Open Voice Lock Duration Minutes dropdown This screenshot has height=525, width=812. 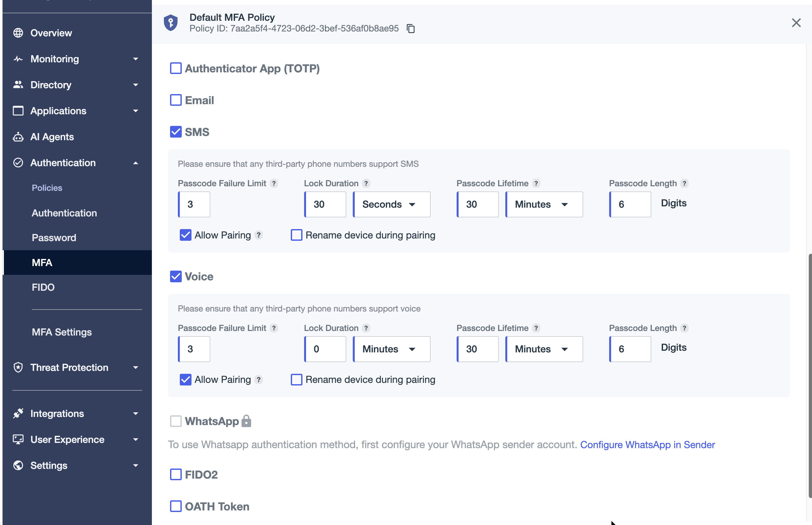(392, 349)
